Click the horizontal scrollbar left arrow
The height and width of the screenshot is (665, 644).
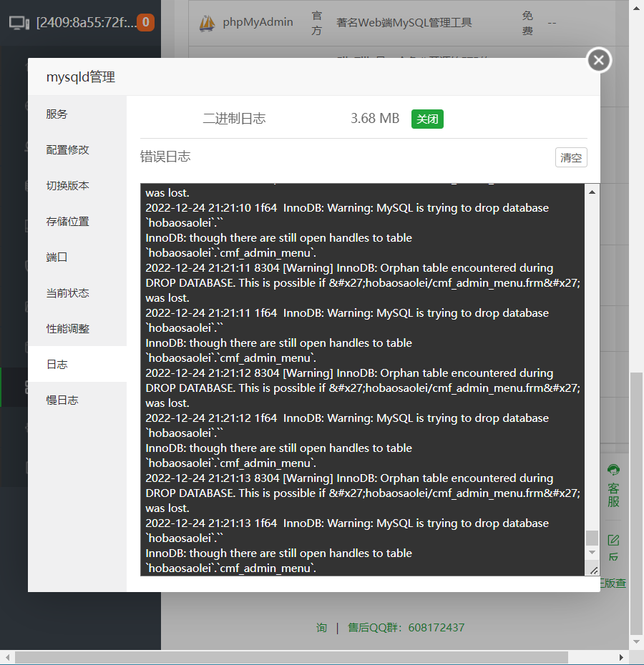coord(7,657)
